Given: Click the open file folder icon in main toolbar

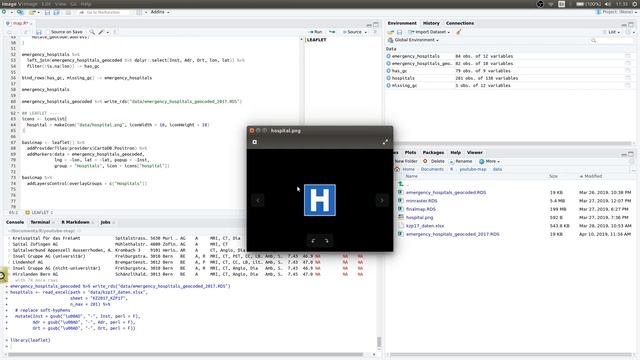Looking at the screenshot, I should (x=32, y=12).
